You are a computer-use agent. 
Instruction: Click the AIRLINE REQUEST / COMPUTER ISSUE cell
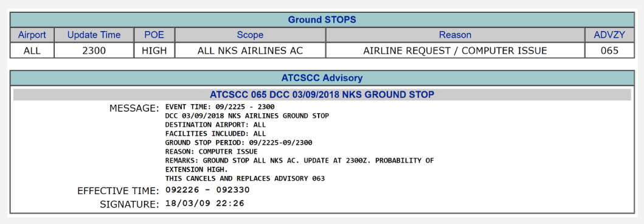455,51
